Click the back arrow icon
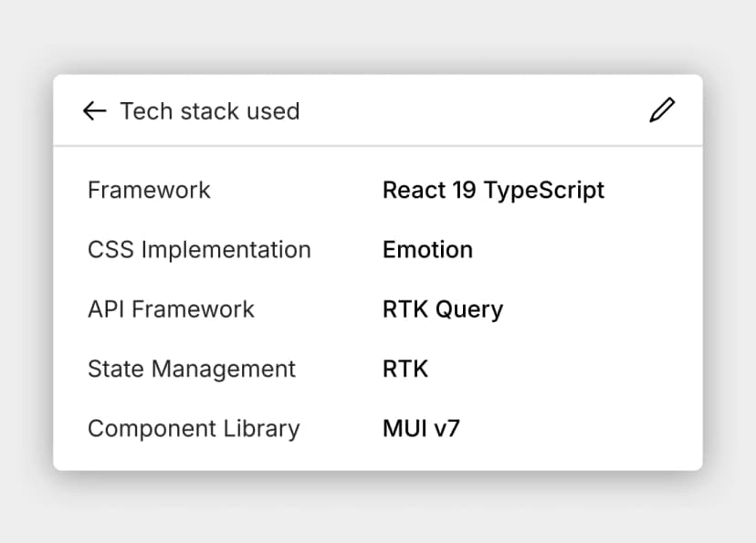The image size is (756, 543). 95,110
